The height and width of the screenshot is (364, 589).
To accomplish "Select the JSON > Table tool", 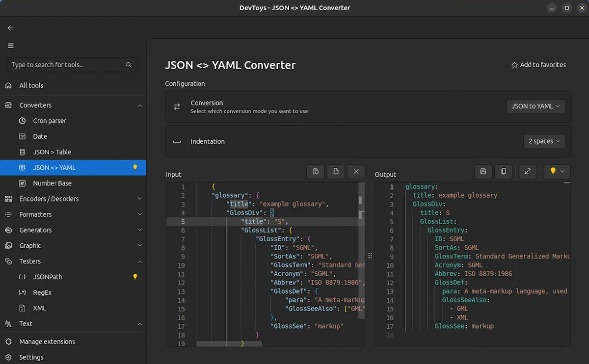I will click(x=73, y=152).
